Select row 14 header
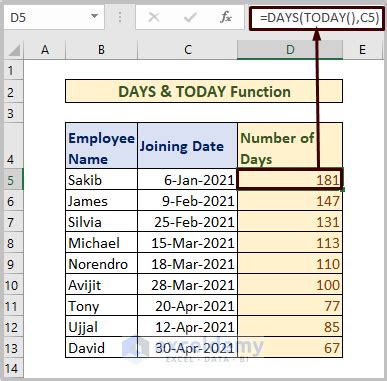387x381 pixels. [x=14, y=368]
